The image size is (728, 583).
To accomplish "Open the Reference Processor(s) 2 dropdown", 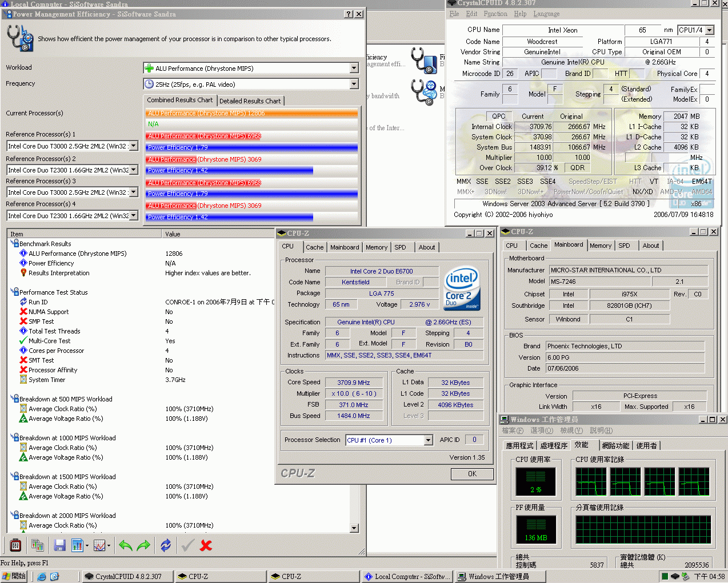I will point(134,170).
